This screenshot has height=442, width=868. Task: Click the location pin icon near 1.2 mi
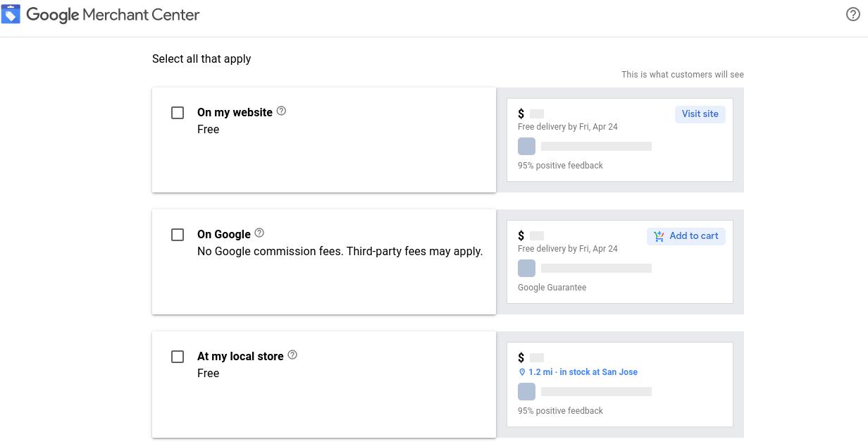pyautogui.click(x=522, y=372)
